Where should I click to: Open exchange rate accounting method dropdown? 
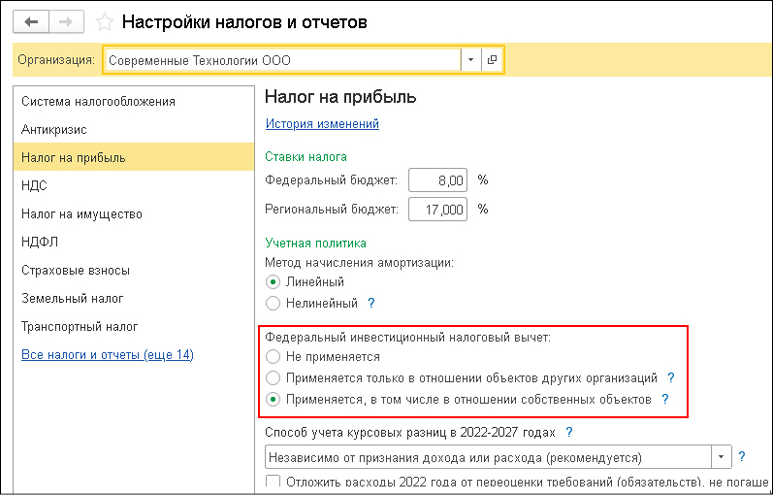pyautogui.click(x=722, y=457)
